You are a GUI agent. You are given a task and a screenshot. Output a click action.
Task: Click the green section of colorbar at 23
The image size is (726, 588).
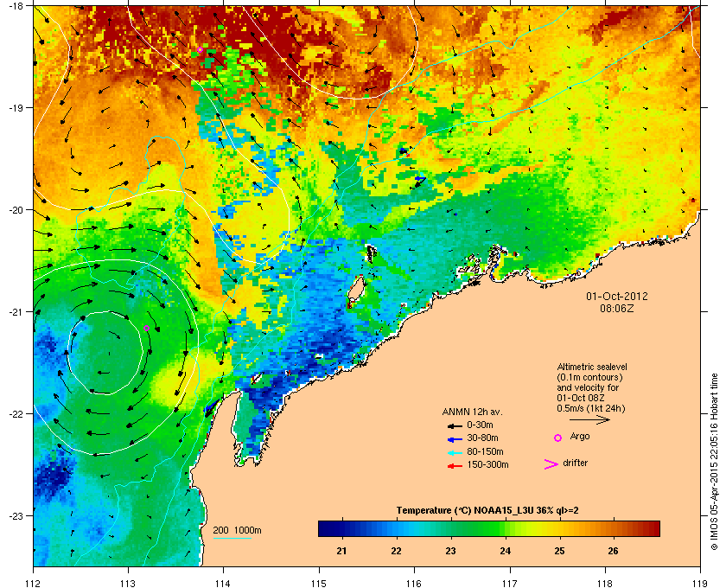451,528
